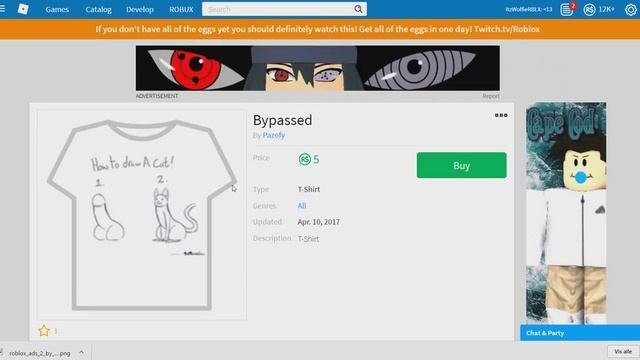Click the Roblox logo icon

(23, 9)
